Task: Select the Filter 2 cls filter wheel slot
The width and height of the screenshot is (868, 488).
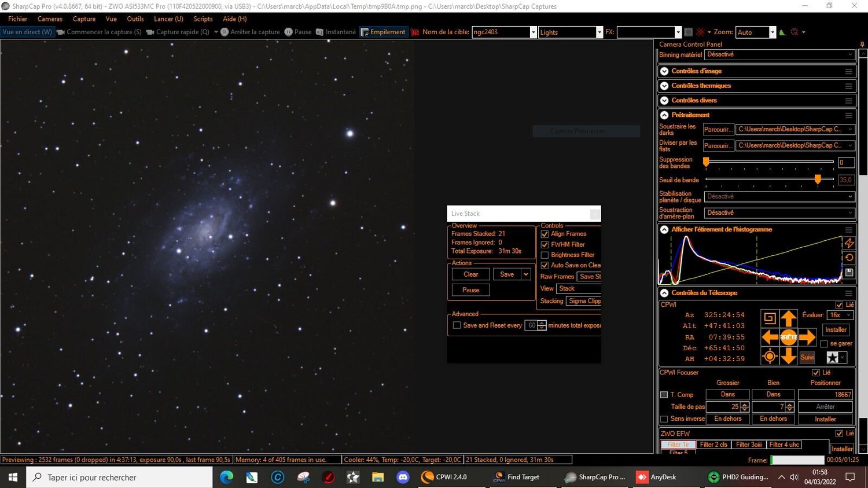Action: pos(713,445)
